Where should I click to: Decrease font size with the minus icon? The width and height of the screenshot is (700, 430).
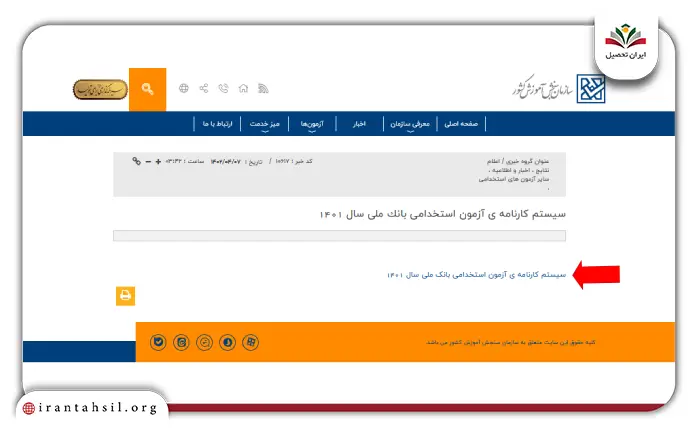(x=148, y=162)
